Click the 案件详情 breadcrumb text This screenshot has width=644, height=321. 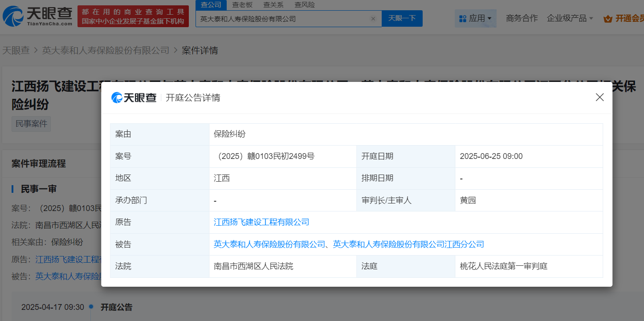point(200,50)
